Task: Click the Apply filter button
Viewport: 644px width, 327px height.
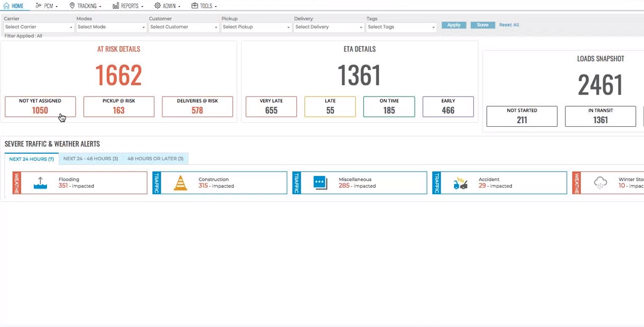Action: pos(454,25)
